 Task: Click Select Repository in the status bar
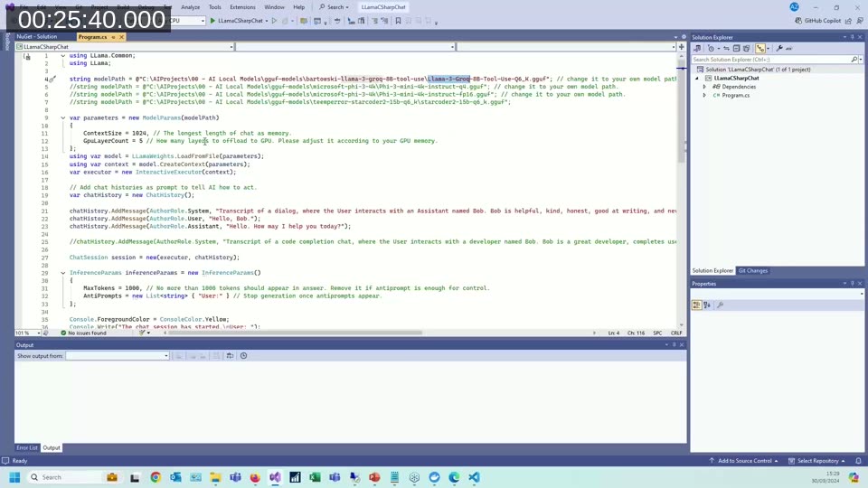tap(817, 461)
